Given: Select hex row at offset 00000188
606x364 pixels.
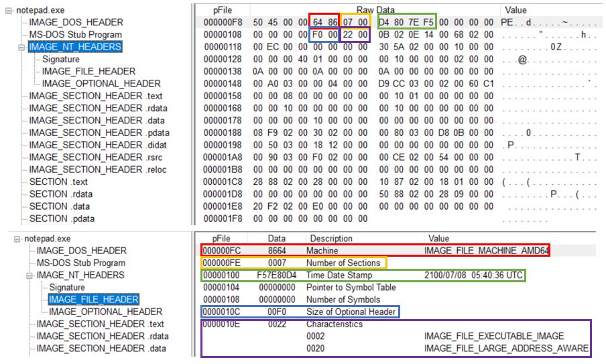Looking at the screenshot, I should click(x=398, y=133).
